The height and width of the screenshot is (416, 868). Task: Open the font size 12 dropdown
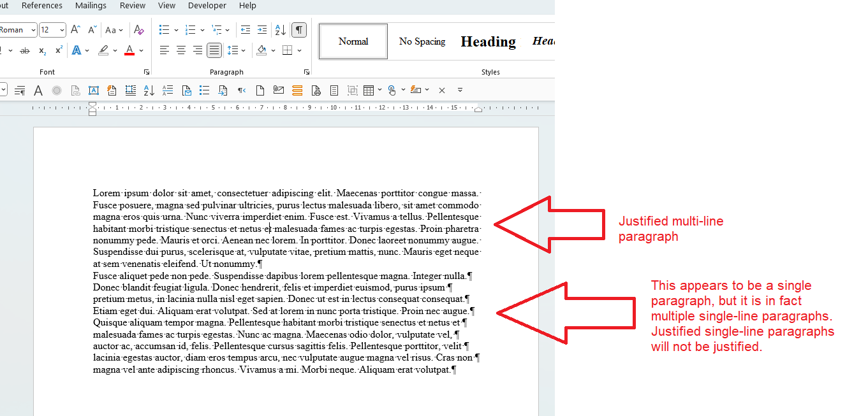(61, 30)
